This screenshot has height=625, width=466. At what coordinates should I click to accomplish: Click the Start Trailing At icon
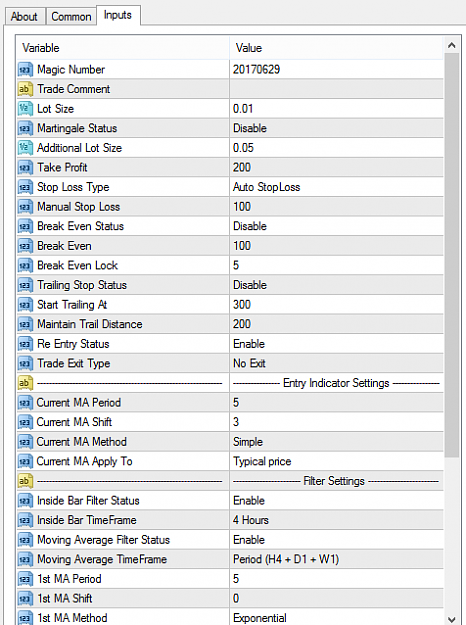(25, 305)
